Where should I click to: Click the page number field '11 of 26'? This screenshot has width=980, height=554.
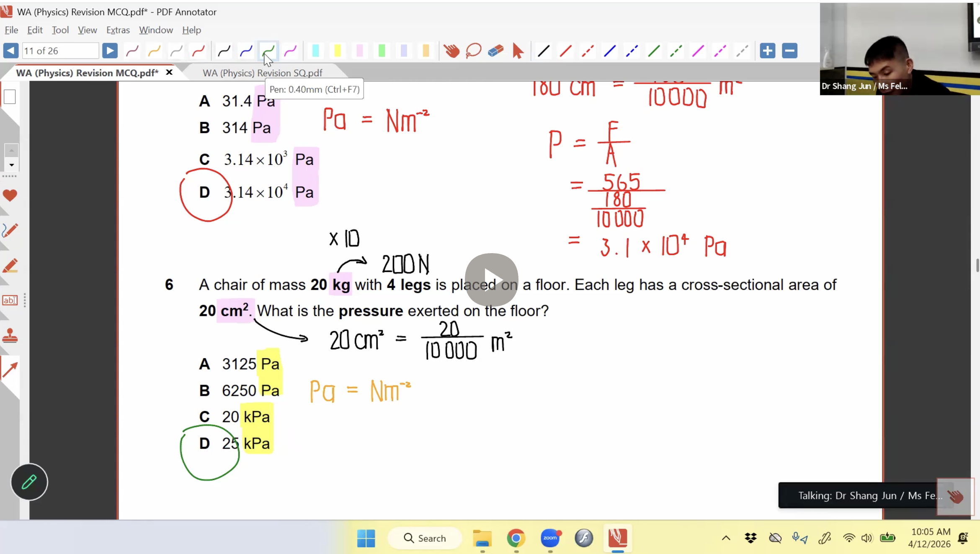[60, 51]
